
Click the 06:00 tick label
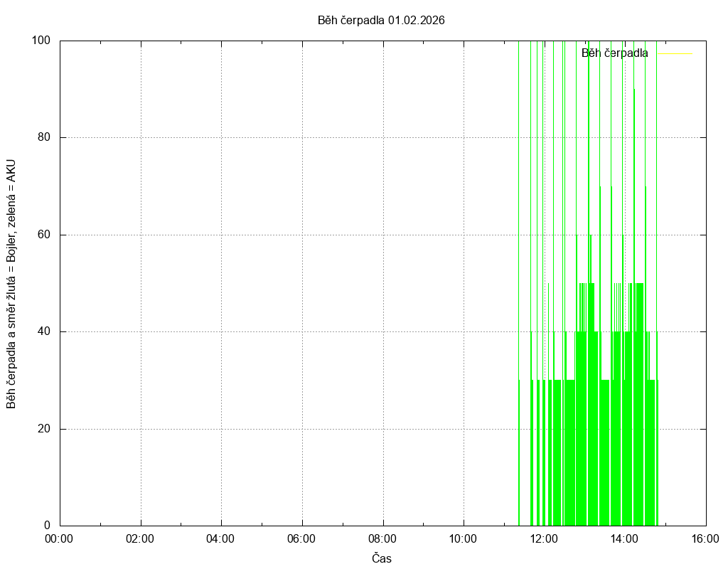[302, 538]
